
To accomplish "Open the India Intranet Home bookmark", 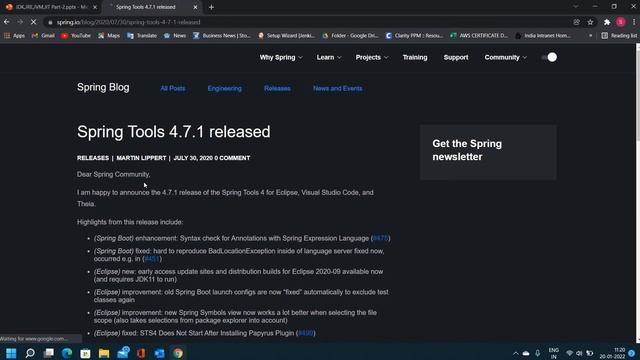I will [x=543, y=36].
